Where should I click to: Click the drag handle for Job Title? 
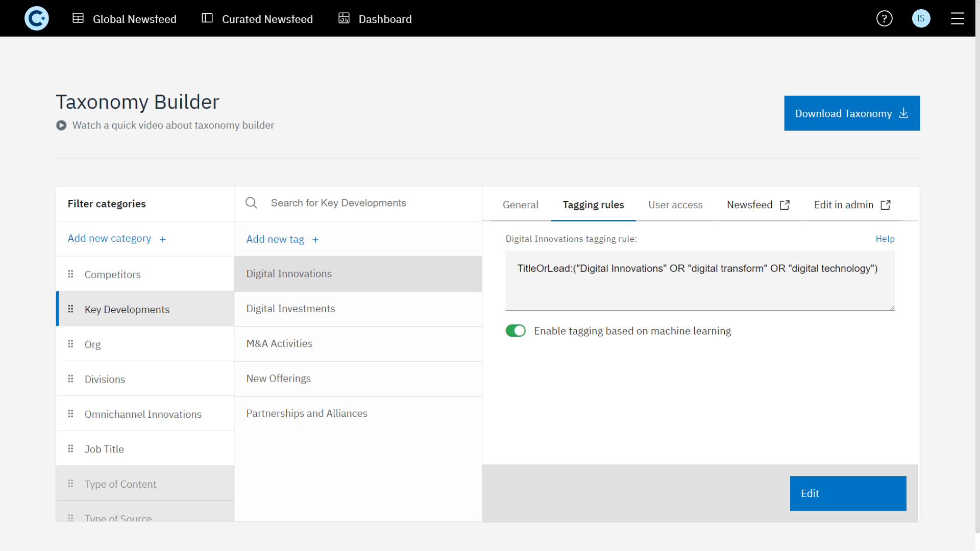[x=70, y=448]
